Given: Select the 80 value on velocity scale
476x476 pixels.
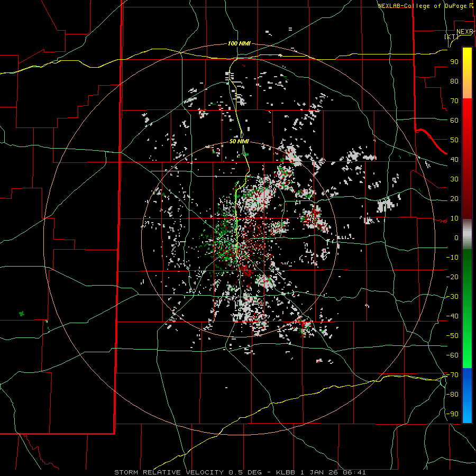Looking at the screenshot, I should 454,81.
